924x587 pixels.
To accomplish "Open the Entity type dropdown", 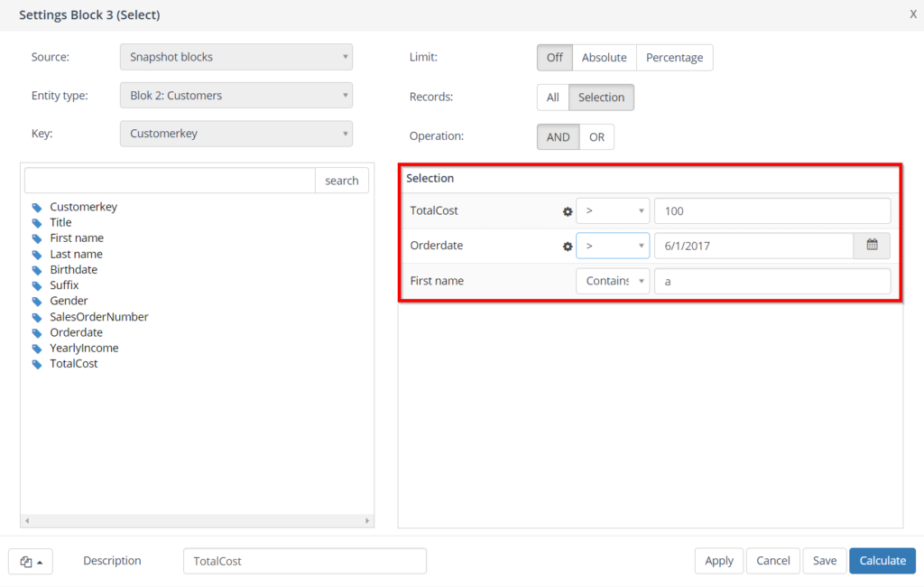I will point(236,95).
